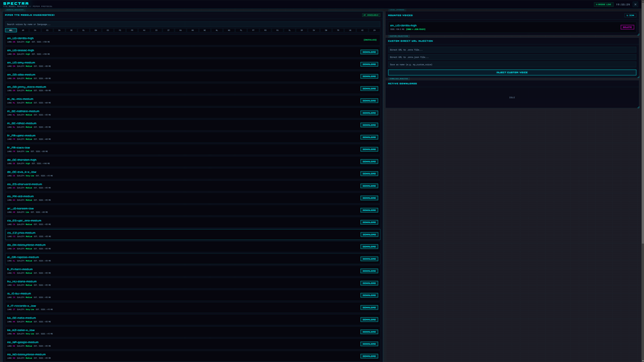Viewport: 644px width, 362px height.
Task: Filter voices by ZH language tab
Action: tap(374, 30)
